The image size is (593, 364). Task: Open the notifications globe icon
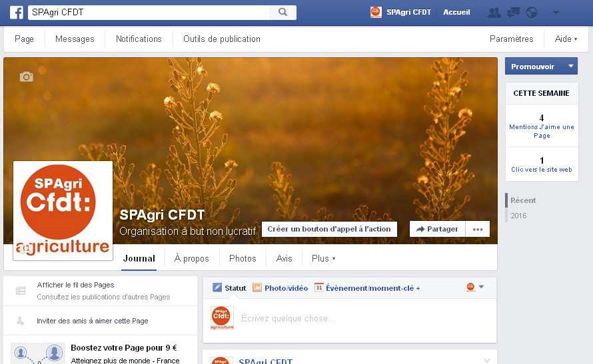pyautogui.click(x=532, y=12)
